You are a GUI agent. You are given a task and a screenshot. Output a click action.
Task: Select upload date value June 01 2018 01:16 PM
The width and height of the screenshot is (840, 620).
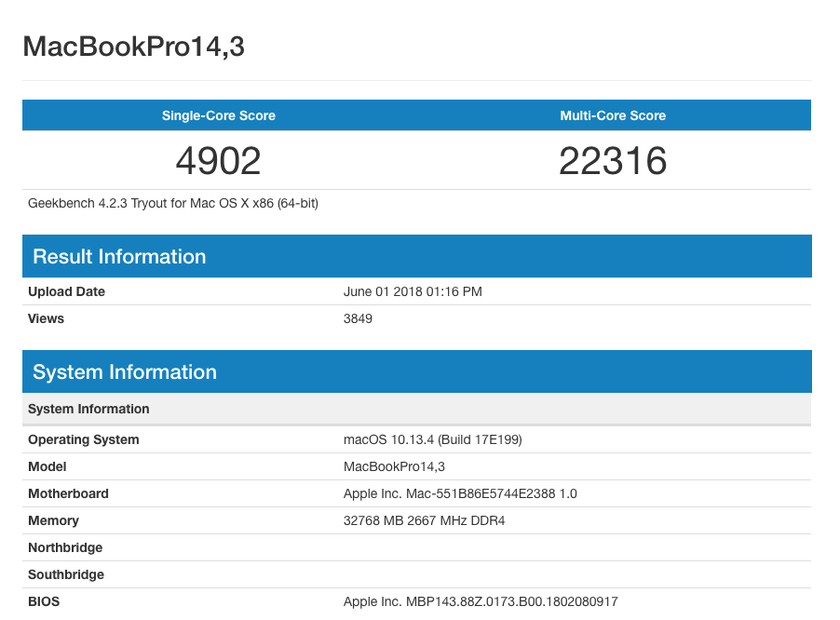(413, 291)
